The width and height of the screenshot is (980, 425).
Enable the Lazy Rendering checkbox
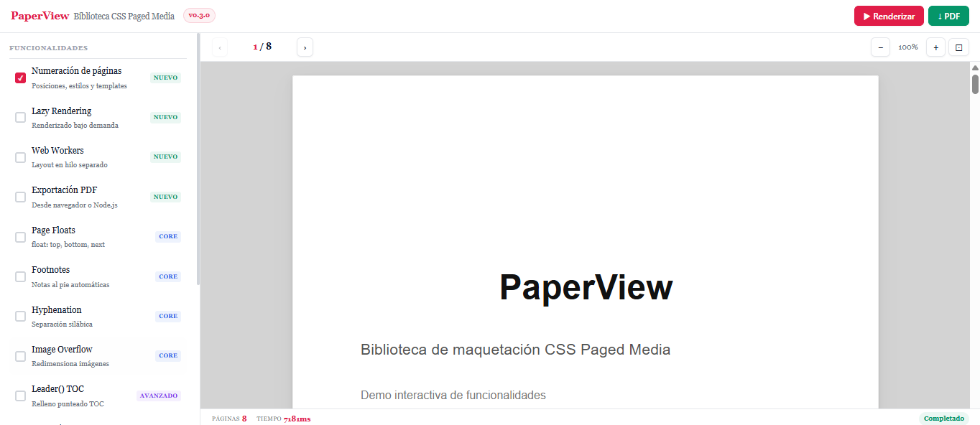20,117
